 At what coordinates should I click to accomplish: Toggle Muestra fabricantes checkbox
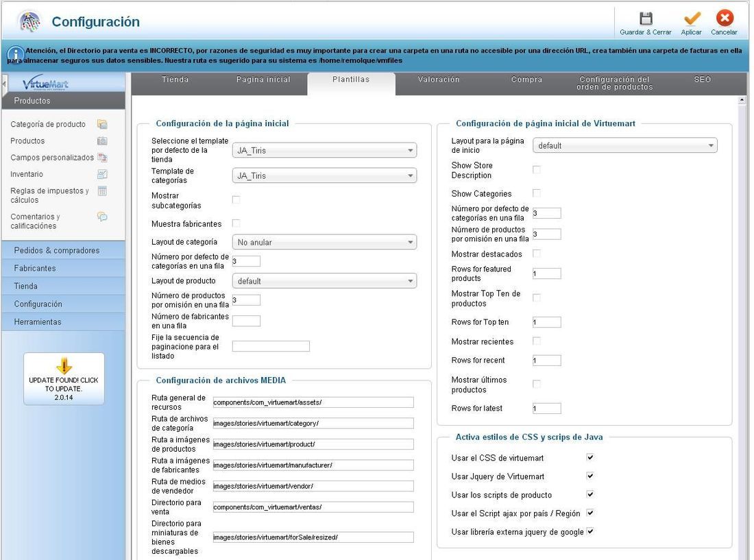point(236,223)
